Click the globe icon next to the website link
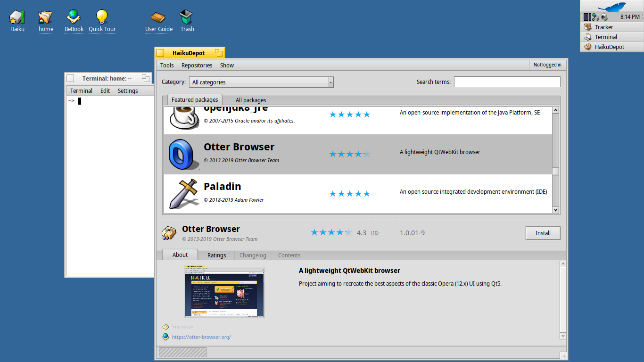The image size is (644, 362). 165,337
